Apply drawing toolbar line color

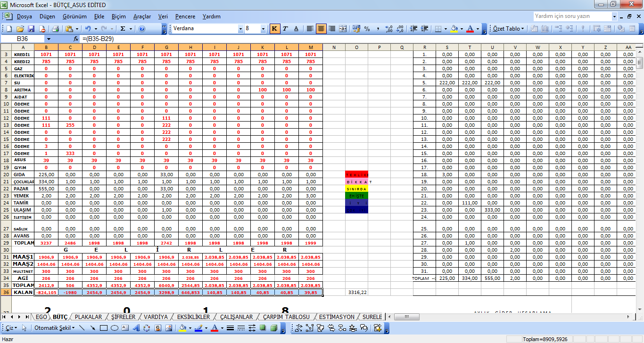[198, 327]
